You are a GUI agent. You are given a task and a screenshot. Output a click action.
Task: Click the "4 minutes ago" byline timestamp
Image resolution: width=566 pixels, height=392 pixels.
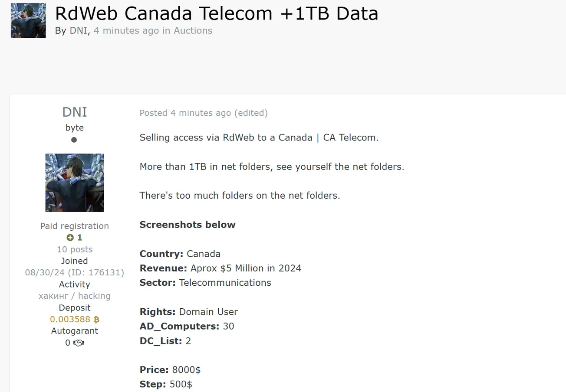126,31
